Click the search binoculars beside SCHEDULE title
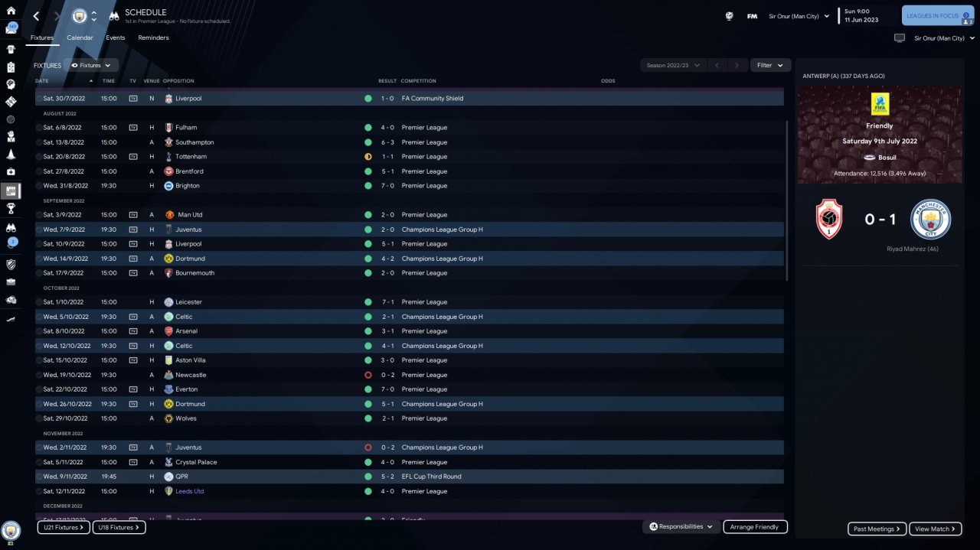980x550 pixels. pyautogui.click(x=113, y=15)
